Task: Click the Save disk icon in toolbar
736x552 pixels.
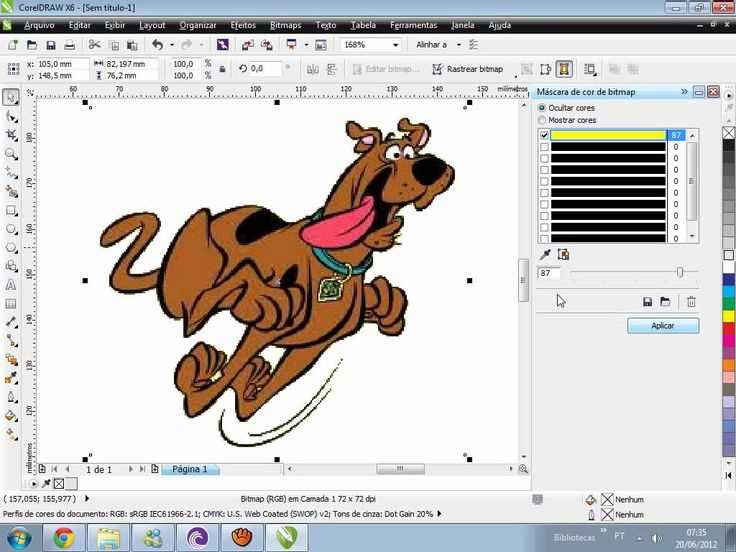Action: click(51, 45)
